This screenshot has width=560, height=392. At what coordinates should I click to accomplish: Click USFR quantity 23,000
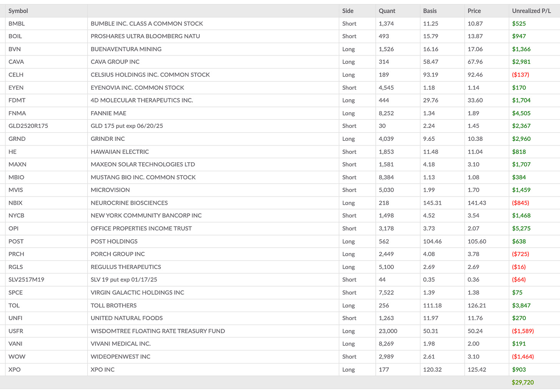[388, 331]
